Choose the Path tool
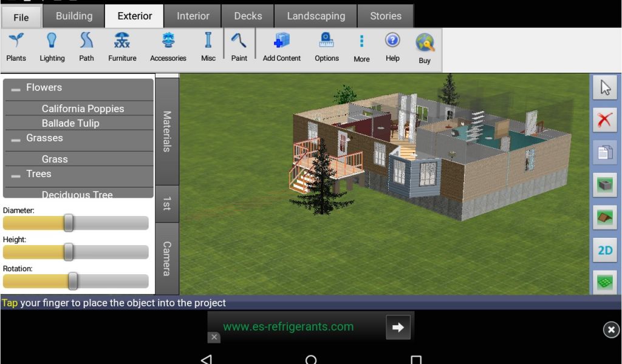 coord(86,47)
